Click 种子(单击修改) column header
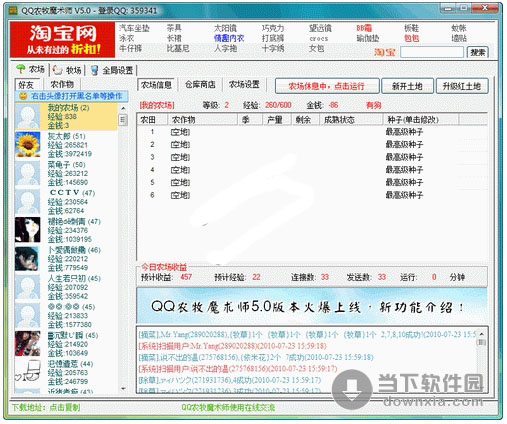 pyautogui.click(x=421, y=120)
